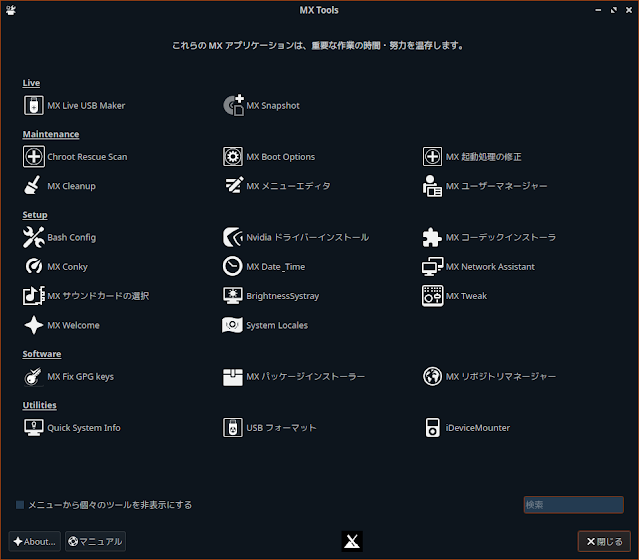Minimize the MX Tools window

tap(598, 10)
